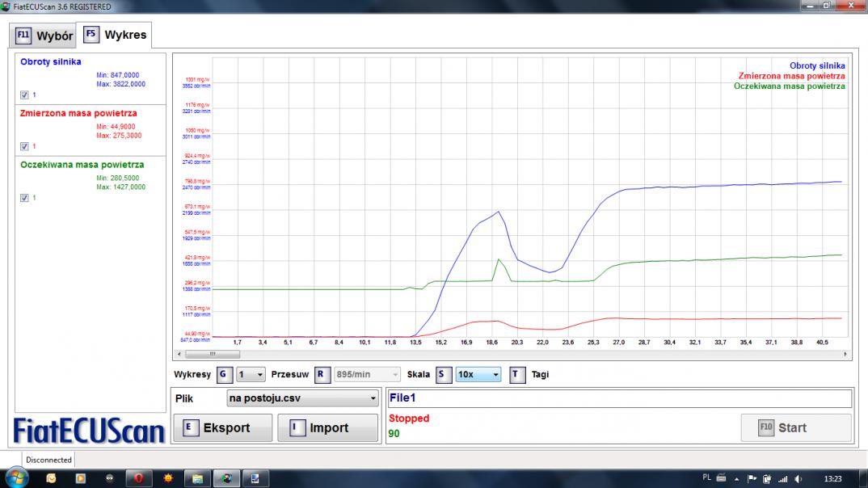Viewport: 868px width, 488px height.
Task: Click the chart horizontal scrollbar thumb
Action: 213,354
